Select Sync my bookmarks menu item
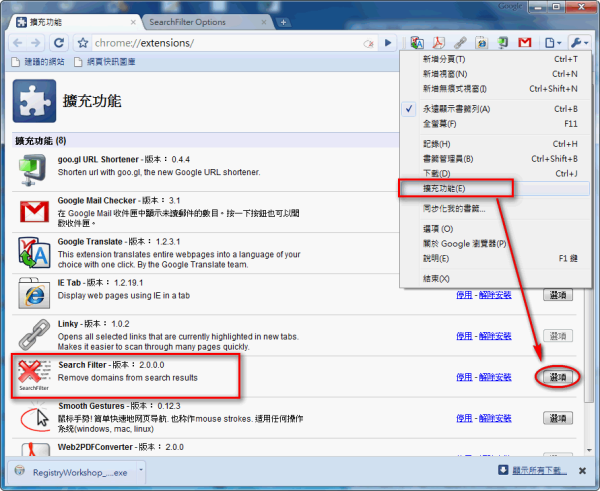Screen dimensions: 600x491 click(496, 209)
